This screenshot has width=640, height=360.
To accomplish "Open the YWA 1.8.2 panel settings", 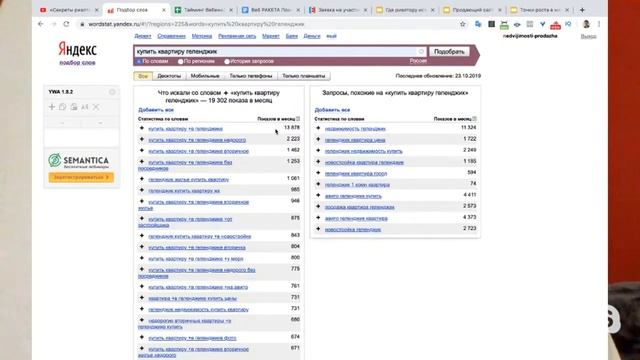I will [112, 92].
